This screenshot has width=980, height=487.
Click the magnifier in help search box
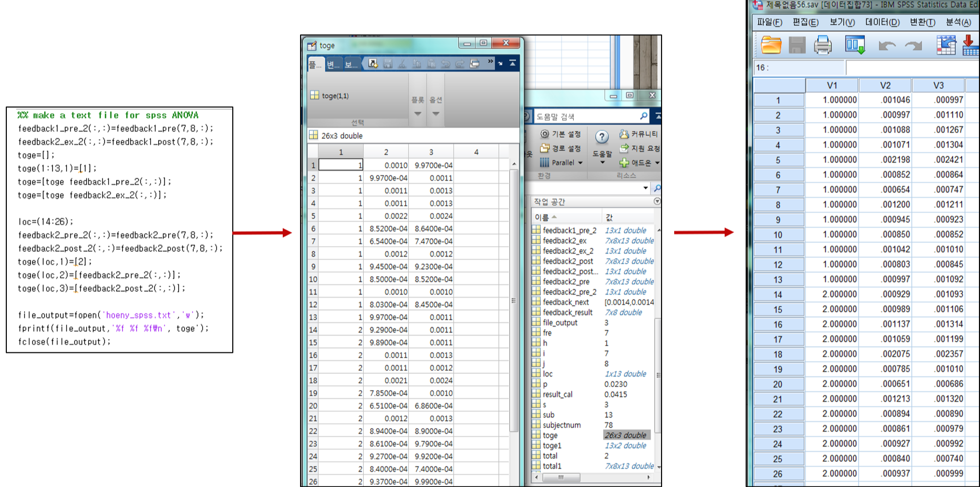(644, 116)
